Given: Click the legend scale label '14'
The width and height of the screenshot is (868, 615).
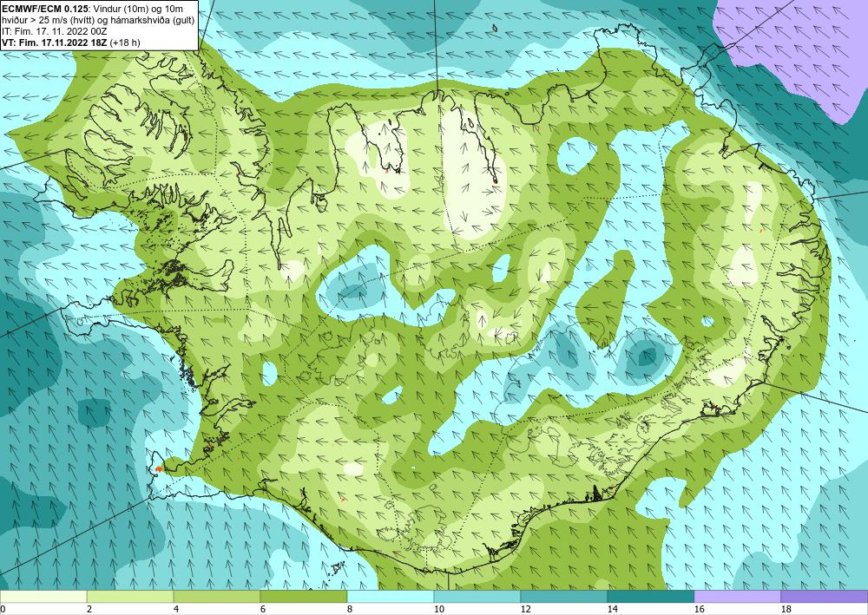Looking at the screenshot, I should [612, 609].
